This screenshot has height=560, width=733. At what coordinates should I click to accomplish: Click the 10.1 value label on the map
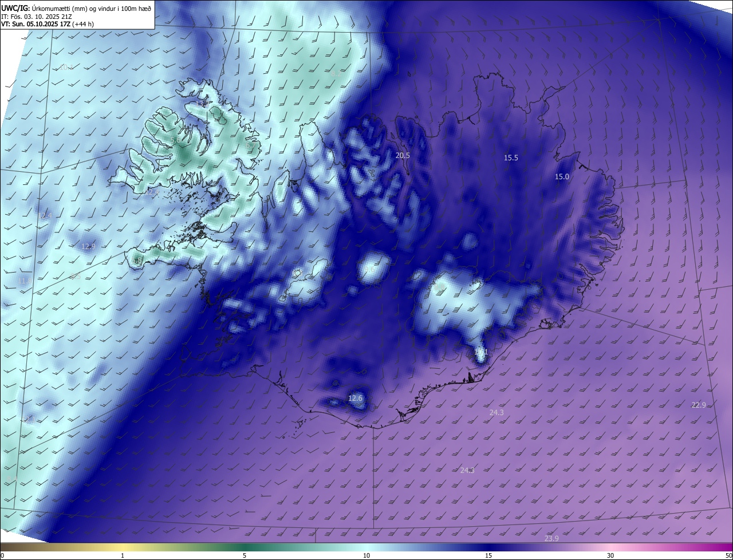tap(66, 67)
